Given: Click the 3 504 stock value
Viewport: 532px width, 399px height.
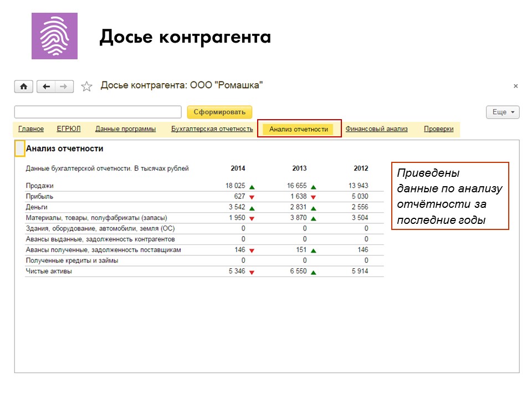Looking at the screenshot, I should pos(360,218).
